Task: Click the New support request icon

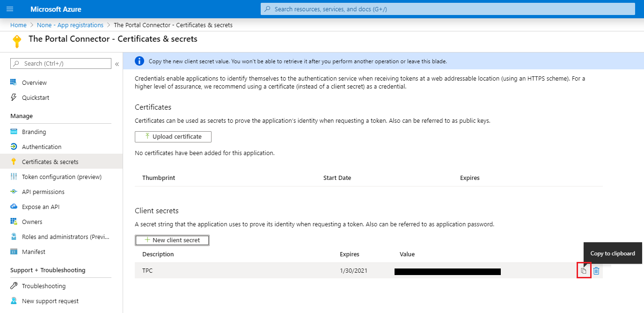Action: coord(14,301)
